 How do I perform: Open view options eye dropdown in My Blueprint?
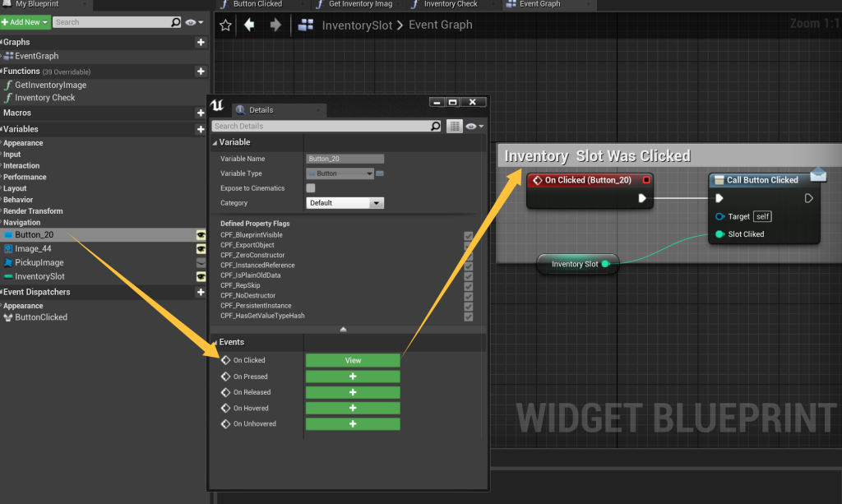coord(194,22)
